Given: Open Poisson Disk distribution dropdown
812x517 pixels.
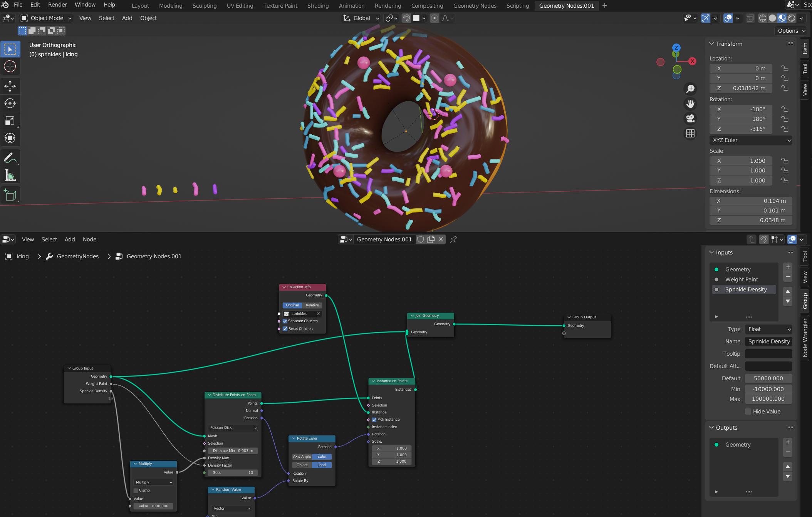Looking at the screenshot, I should [233, 428].
